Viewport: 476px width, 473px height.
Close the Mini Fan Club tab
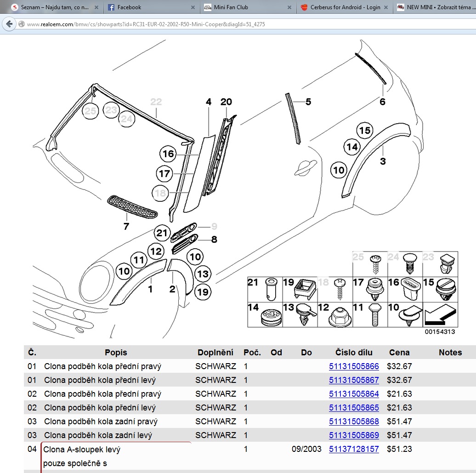pos(289,7)
